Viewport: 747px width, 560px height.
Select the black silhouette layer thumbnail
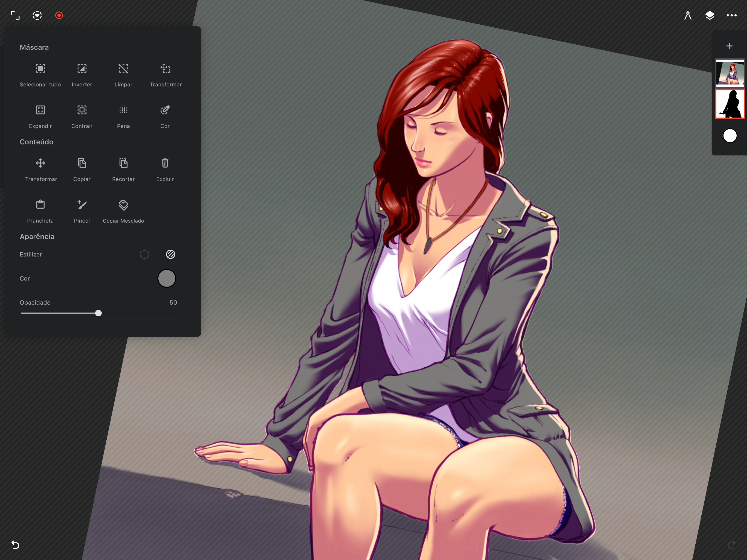coord(730,104)
